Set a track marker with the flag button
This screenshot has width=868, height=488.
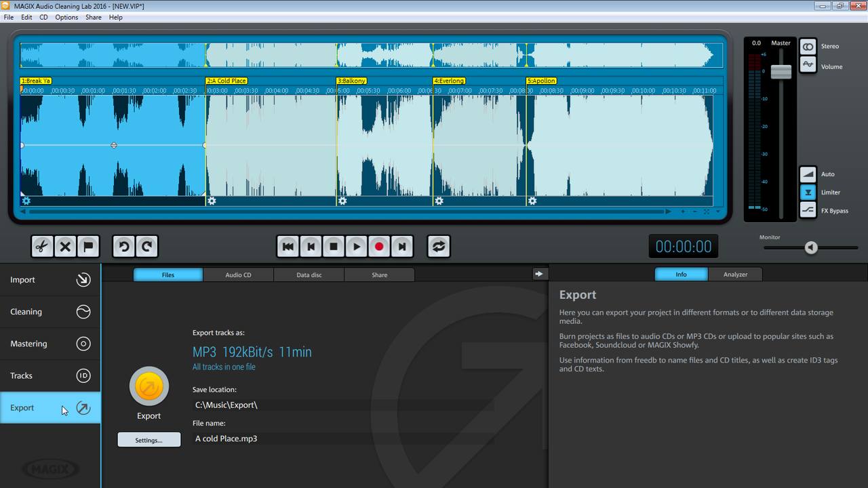click(x=88, y=247)
